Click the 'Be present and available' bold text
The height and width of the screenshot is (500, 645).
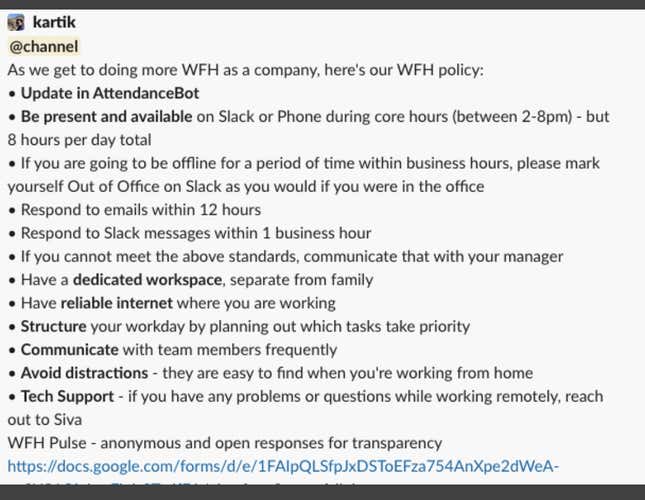point(107,117)
